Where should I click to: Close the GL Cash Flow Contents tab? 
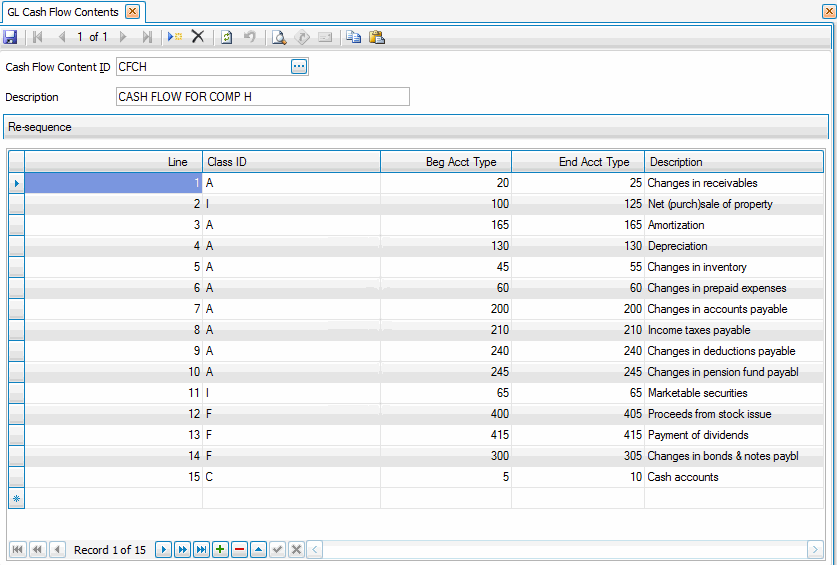tap(132, 12)
